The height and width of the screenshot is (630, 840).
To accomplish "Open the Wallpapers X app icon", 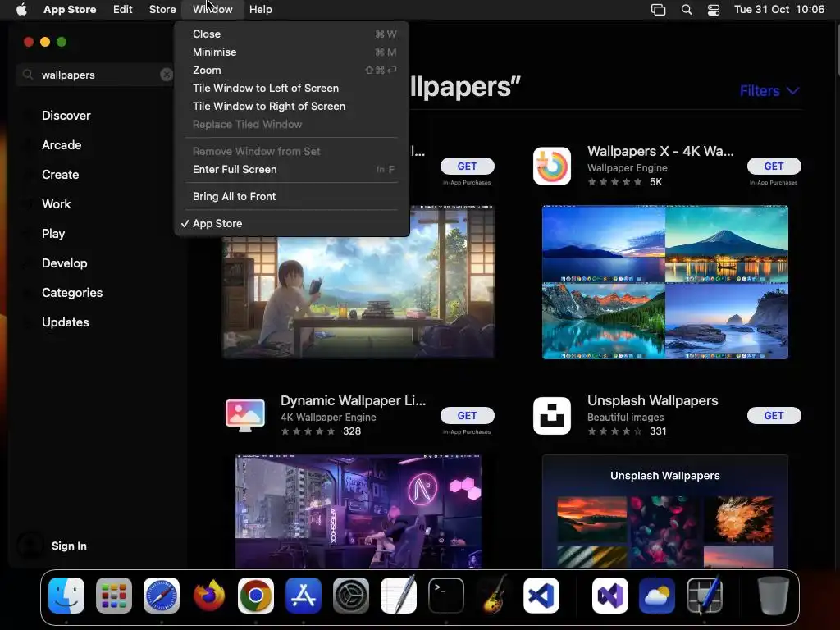I will point(552,166).
